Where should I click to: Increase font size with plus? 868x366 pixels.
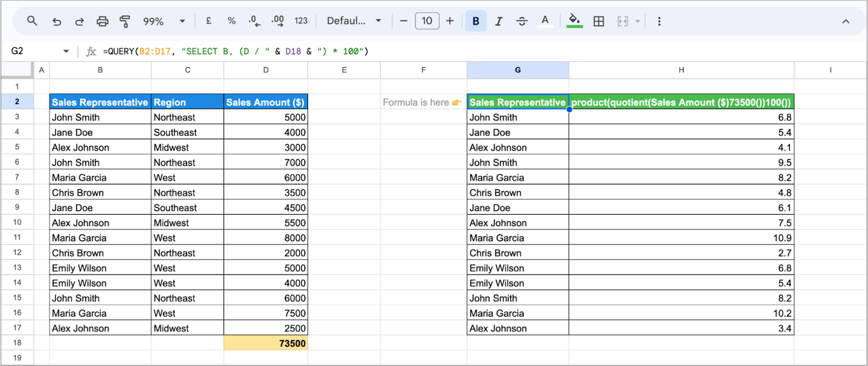tap(450, 21)
